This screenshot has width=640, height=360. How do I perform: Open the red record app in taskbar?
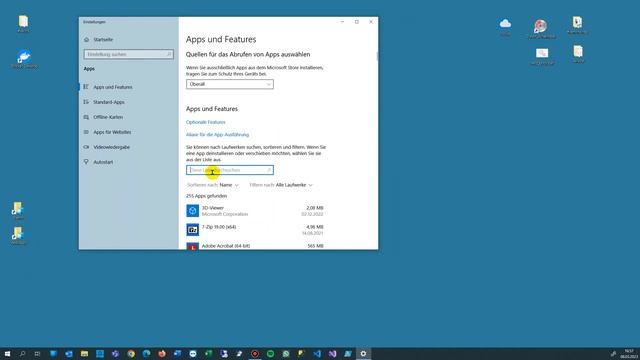[x=255, y=353]
